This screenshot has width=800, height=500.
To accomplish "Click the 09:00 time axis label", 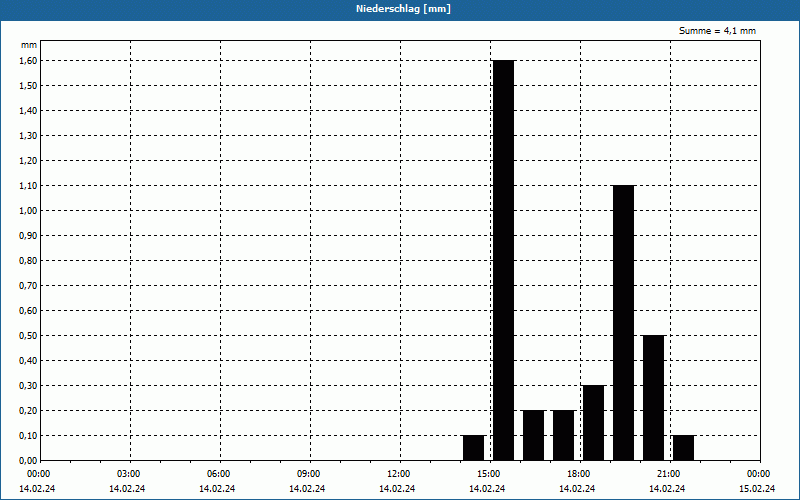I will pos(309,474).
